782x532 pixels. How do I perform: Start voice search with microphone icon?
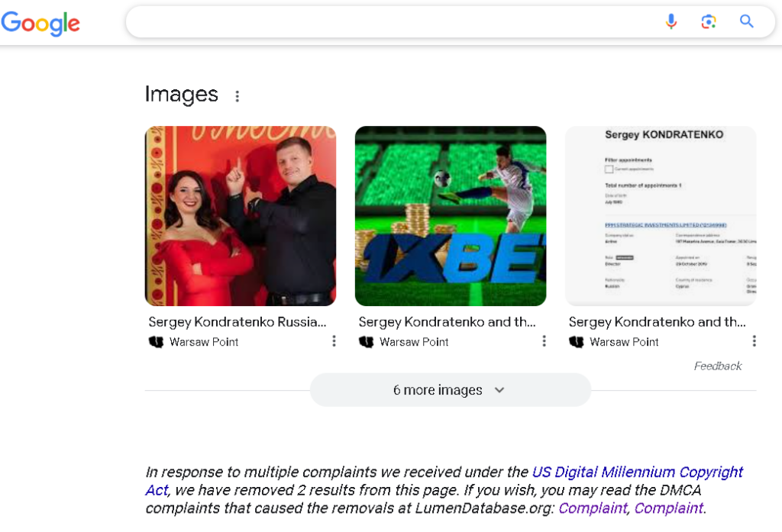coord(671,21)
